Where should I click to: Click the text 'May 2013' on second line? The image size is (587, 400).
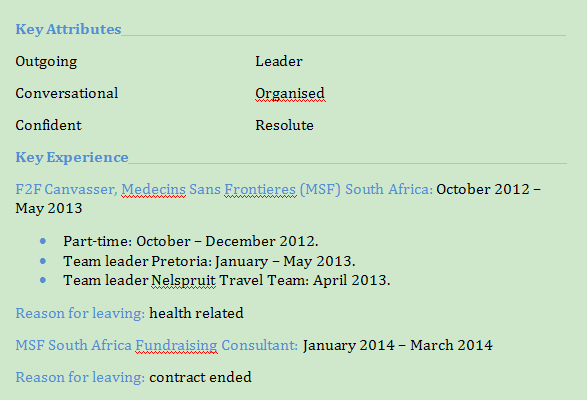pyautogui.click(x=49, y=208)
